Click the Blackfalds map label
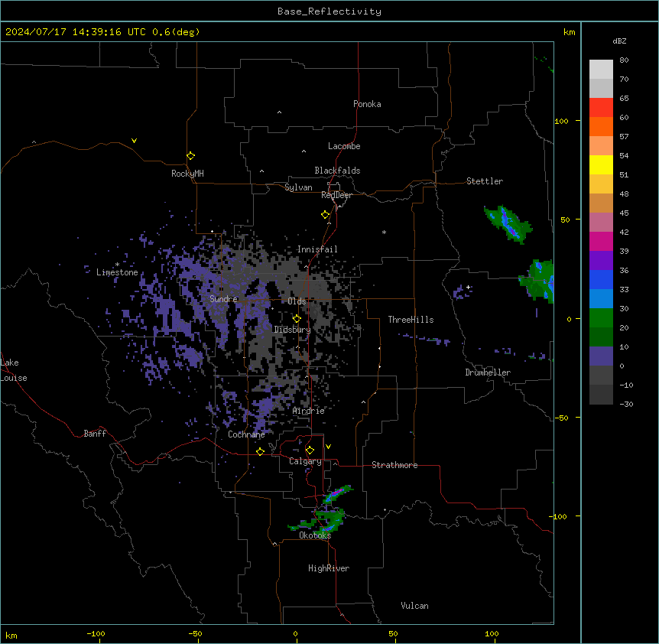This screenshot has width=659, height=644. pos(337,171)
